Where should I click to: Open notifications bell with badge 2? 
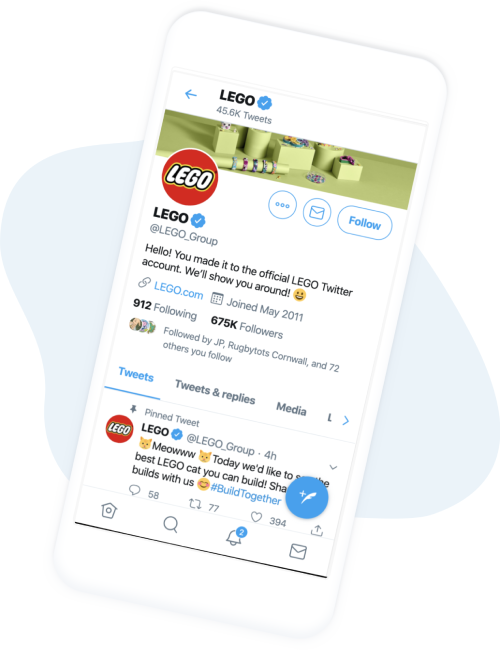[235, 536]
